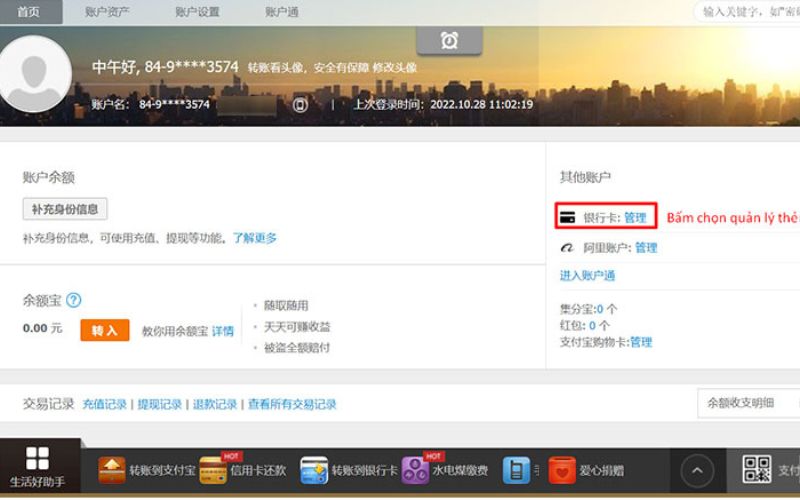Viewport: 800px width, 500px height.
Task: Click the greeting text 中午好
Action: [x=115, y=67]
